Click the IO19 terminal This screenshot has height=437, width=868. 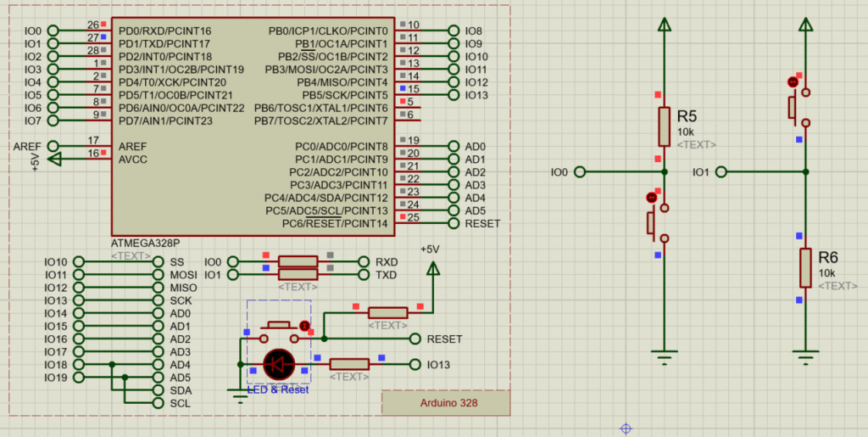click(x=79, y=378)
